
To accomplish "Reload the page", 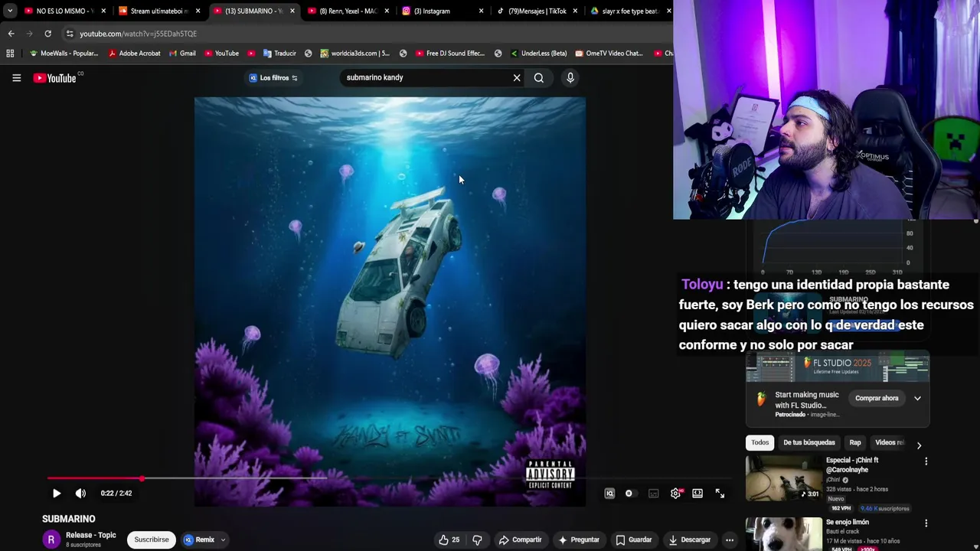I will pos(47,34).
